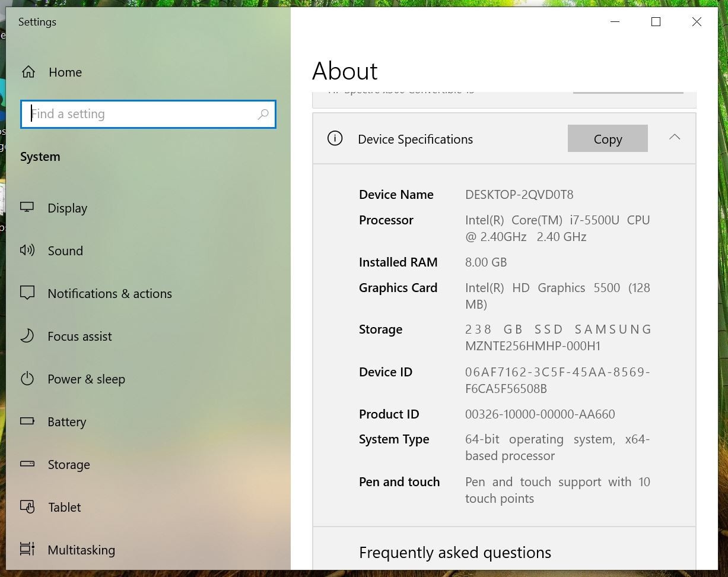728x577 pixels.
Task: Collapse the Device Specifications section chevron
Action: pyautogui.click(x=675, y=137)
